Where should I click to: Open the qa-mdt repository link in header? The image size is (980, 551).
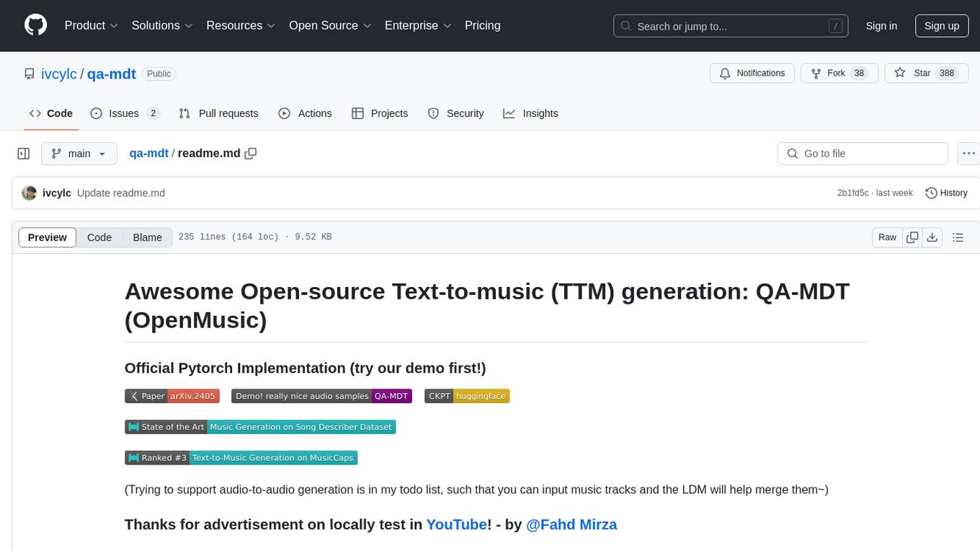[112, 74]
